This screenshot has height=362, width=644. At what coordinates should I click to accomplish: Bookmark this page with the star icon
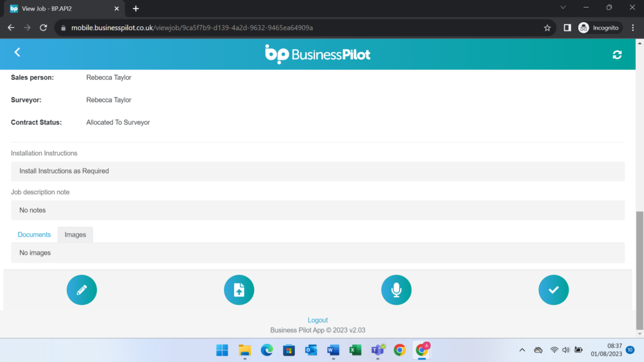tap(547, 28)
